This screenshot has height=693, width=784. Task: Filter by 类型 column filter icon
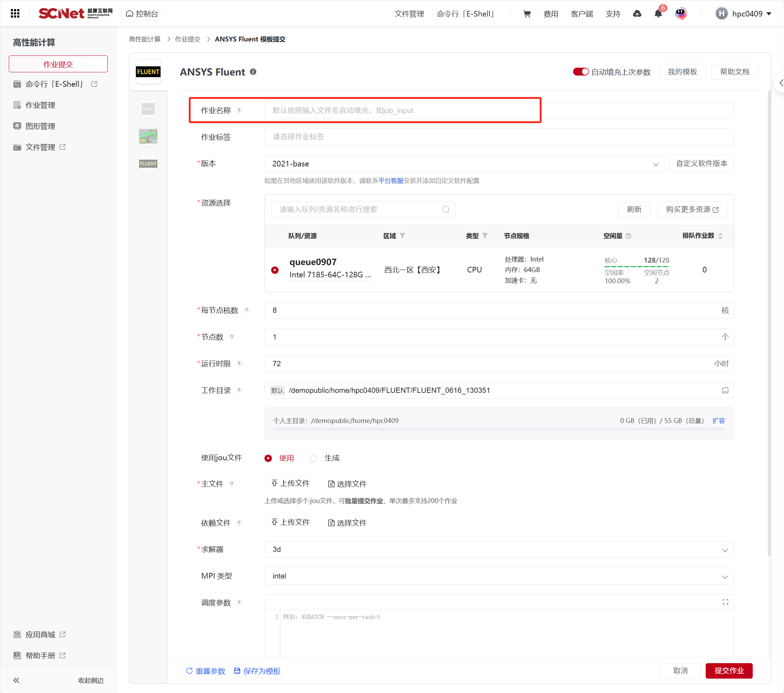[x=485, y=236]
